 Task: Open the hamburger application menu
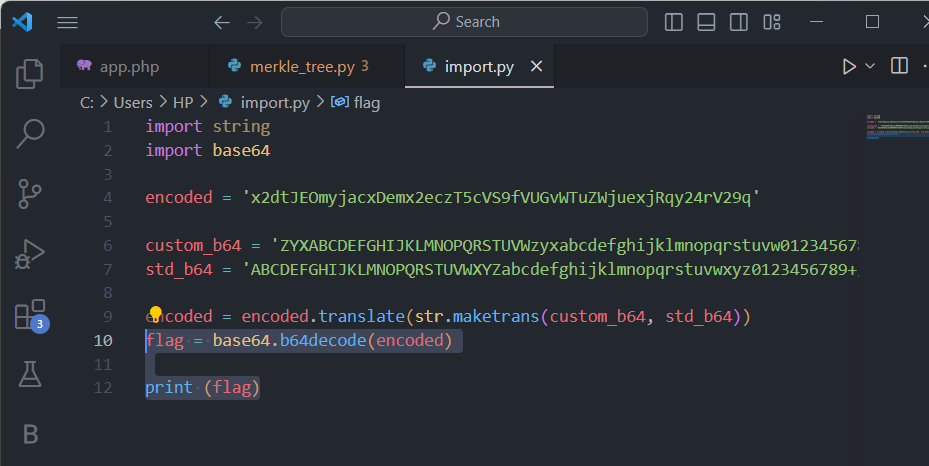pyautogui.click(x=68, y=23)
